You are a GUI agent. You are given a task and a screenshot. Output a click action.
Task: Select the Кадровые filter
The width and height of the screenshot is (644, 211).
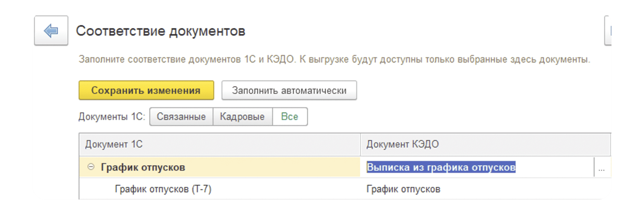pyautogui.click(x=242, y=117)
